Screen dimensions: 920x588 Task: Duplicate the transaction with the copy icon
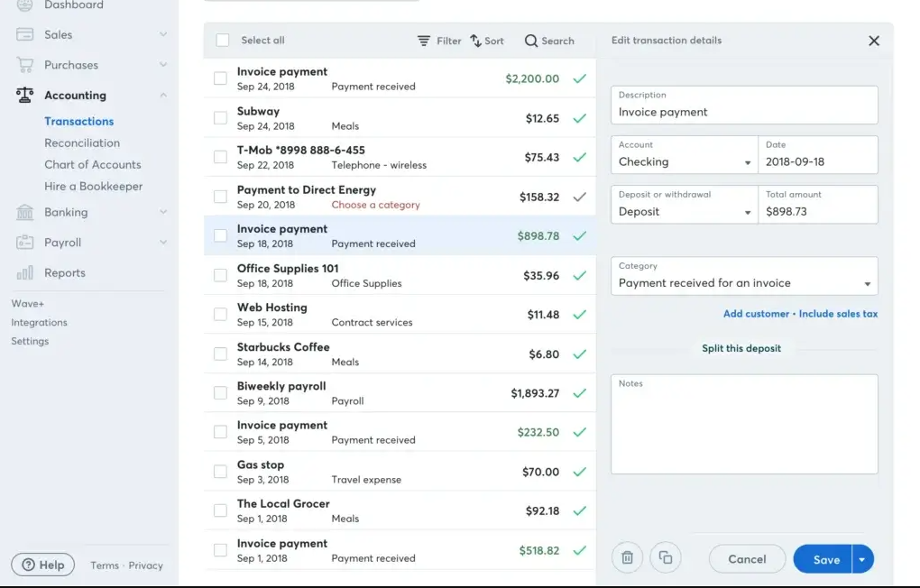click(666, 557)
